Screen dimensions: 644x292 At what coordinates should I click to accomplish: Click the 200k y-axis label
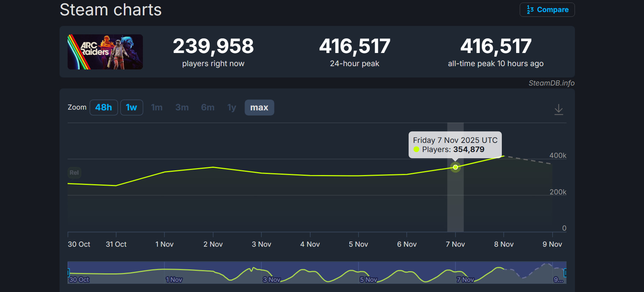pyautogui.click(x=558, y=192)
